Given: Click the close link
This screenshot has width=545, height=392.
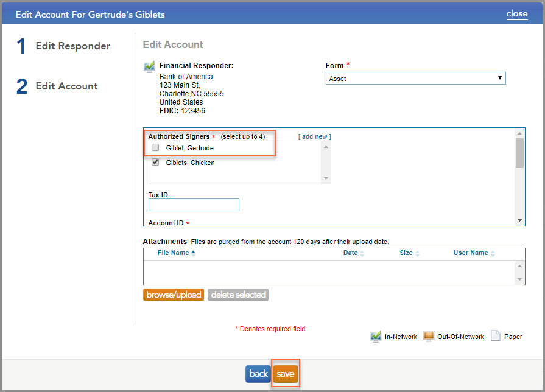Looking at the screenshot, I should (x=517, y=13).
